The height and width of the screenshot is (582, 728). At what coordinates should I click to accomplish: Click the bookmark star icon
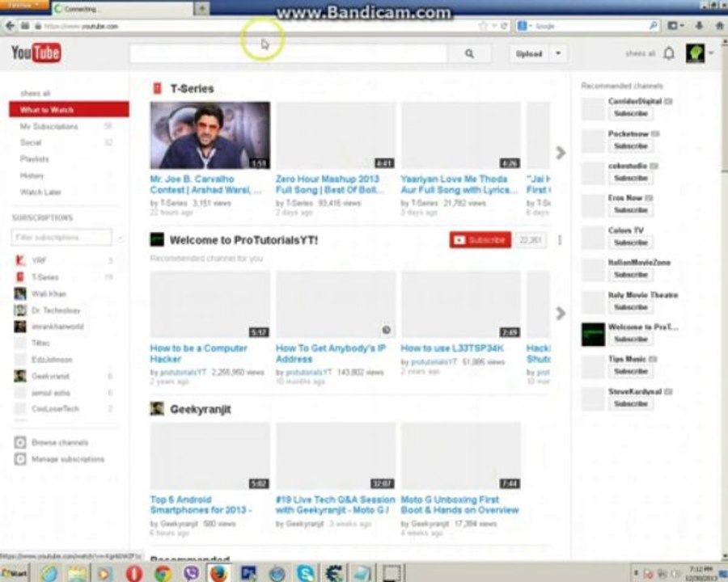[x=484, y=26]
